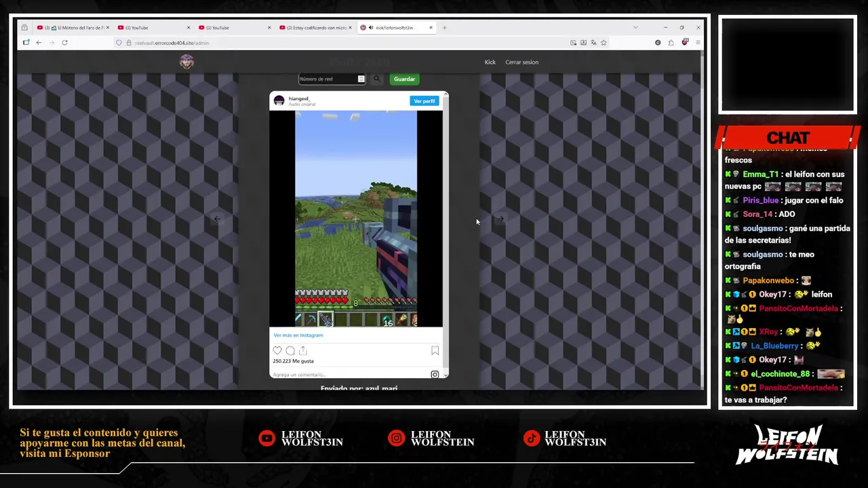Click Papakonwebo username in chat
The width and height of the screenshot is (868, 488).
coord(768,281)
